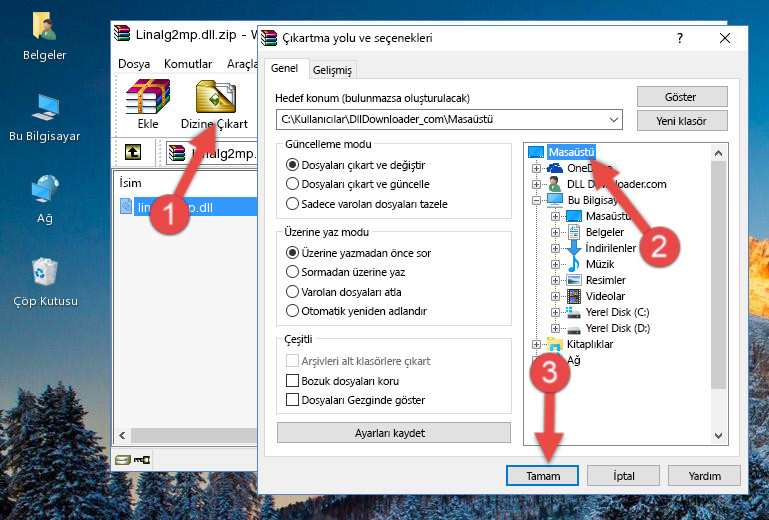Expand the Belgeler node under Bu Bilgisayar

(555, 233)
